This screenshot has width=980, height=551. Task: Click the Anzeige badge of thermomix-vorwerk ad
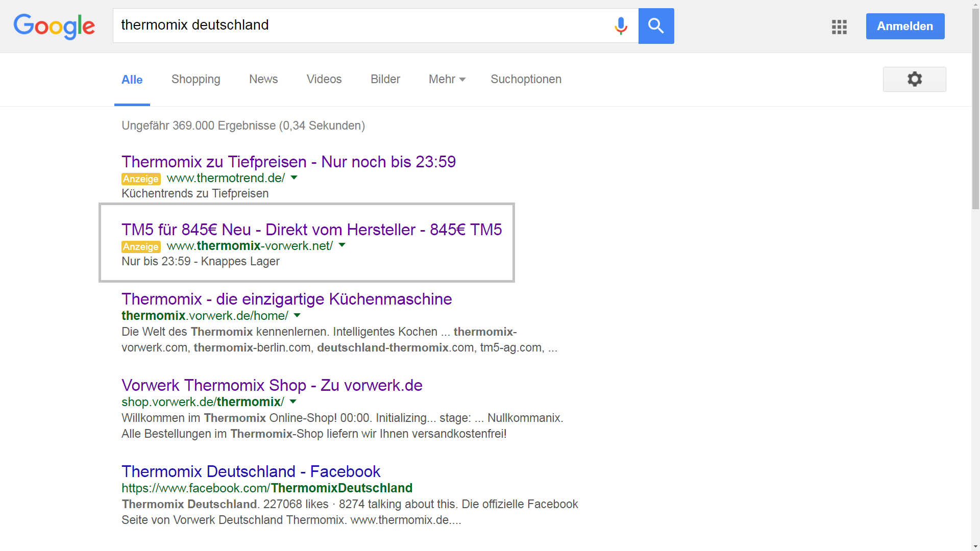(141, 247)
